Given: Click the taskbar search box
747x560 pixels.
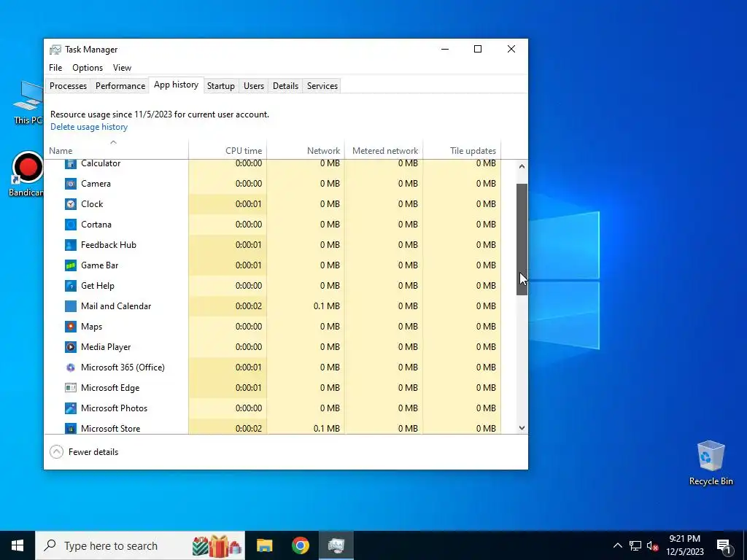Looking at the screenshot, I should pyautogui.click(x=140, y=545).
